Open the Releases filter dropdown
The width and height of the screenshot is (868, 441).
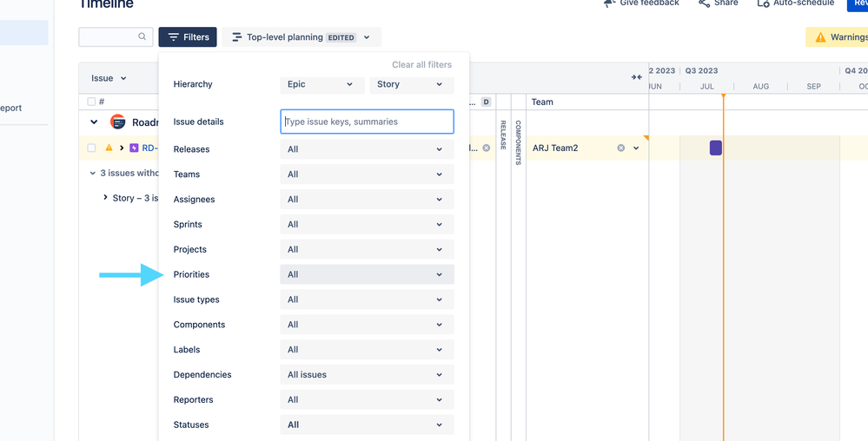[367, 149]
